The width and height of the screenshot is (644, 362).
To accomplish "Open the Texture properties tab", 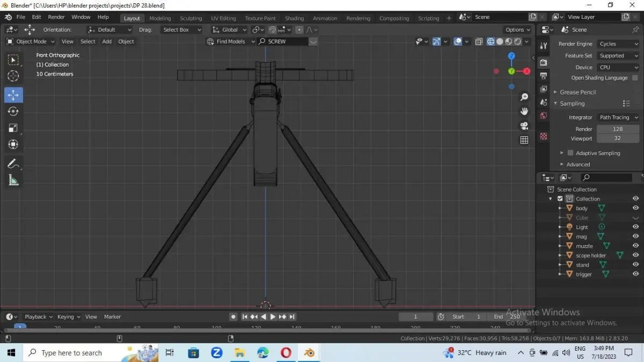I will point(544,136).
